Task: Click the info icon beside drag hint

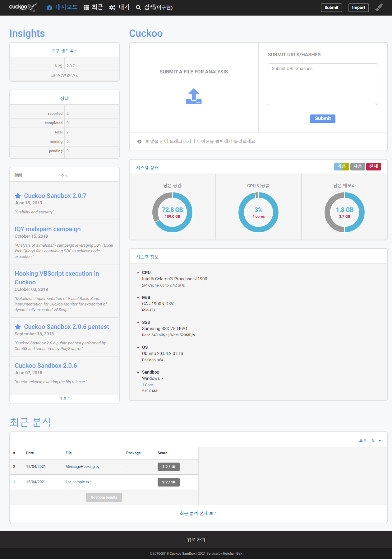Action: 140,142
